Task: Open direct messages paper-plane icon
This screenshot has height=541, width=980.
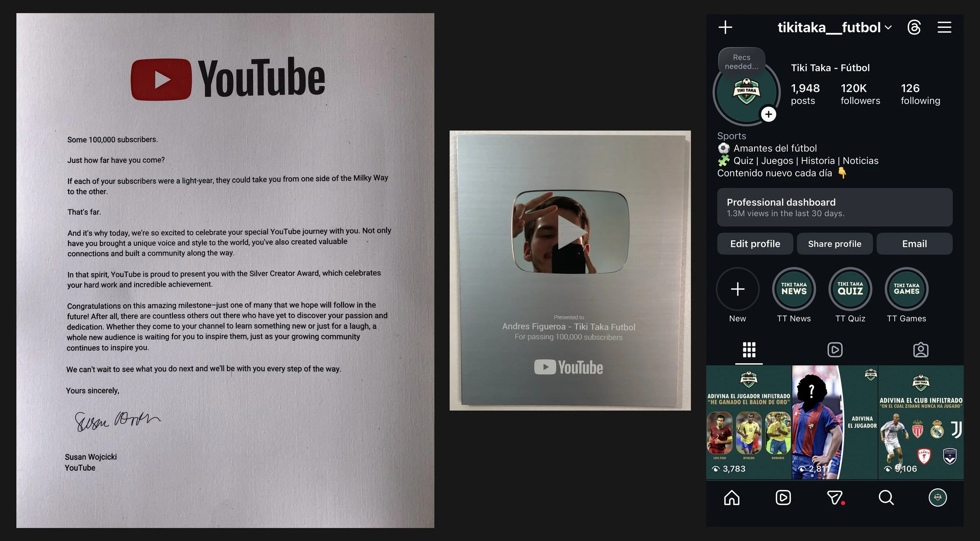Action: tap(835, 497)
